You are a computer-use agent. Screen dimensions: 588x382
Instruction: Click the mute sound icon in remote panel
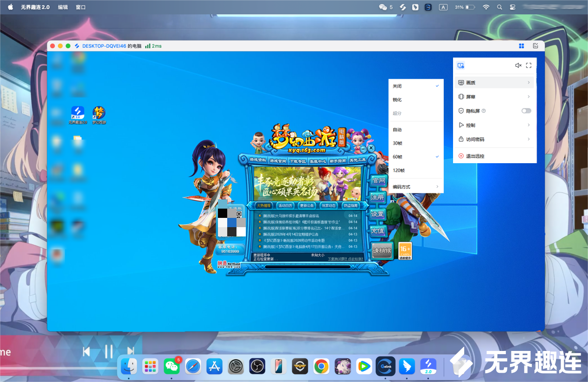518,66
